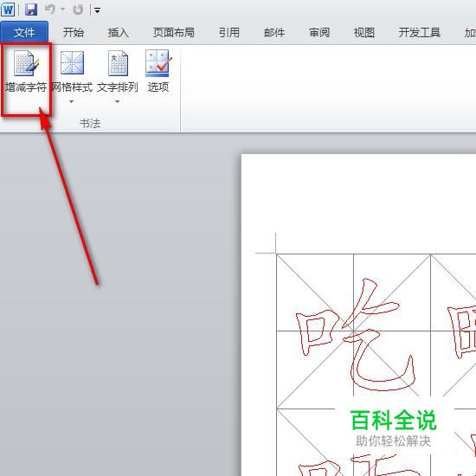Open the 邮件 tab
This screenshot has height=476, width=476.
click(x=274, y=32)
